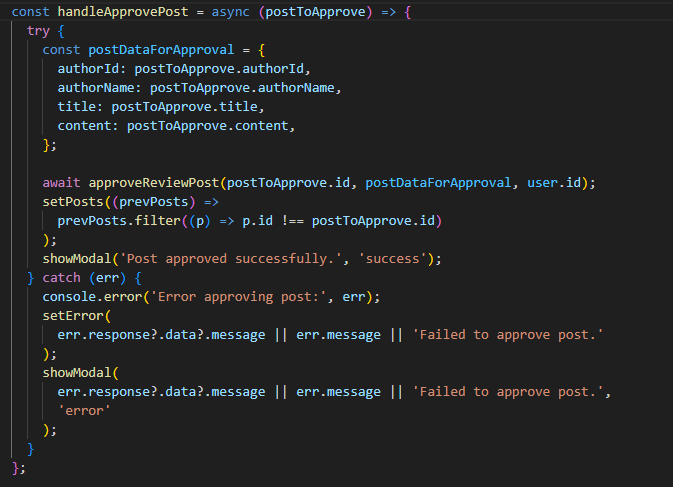Place cursor on the await keyword
The width and height of the screenshot is (673, 487).
(61, 183)
